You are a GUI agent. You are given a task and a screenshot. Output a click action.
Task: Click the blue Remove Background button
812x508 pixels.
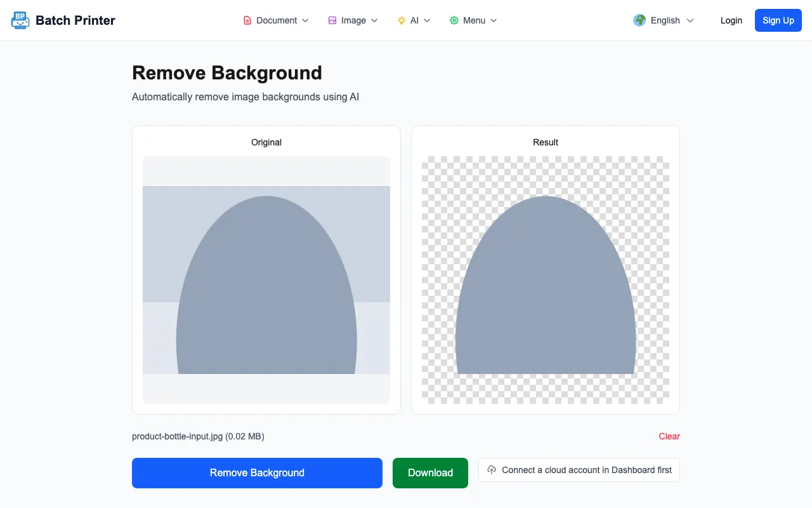(x=257, y=473)
